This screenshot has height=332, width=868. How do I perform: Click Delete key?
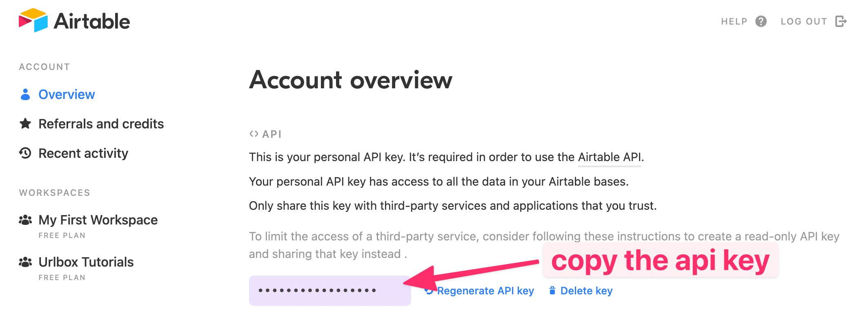586,291
